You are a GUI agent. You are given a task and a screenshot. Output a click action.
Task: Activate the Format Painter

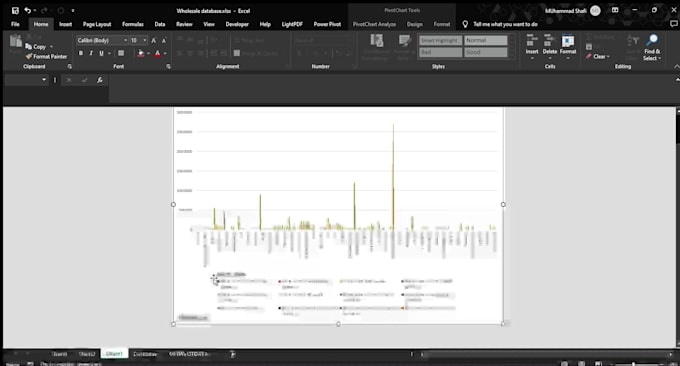46,56
